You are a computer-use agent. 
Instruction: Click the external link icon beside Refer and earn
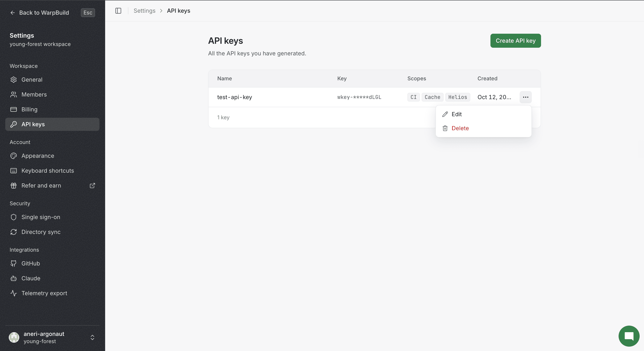point(92,186)
